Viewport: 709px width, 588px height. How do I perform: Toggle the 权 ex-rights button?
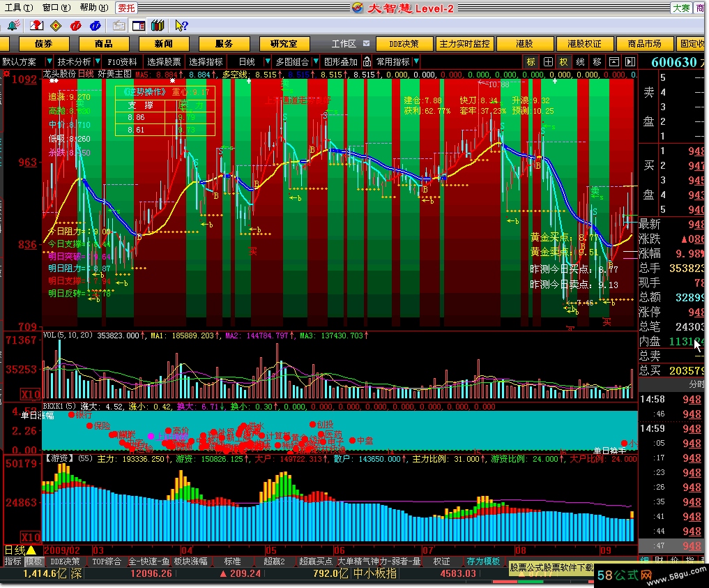click(x=564, y=61)
